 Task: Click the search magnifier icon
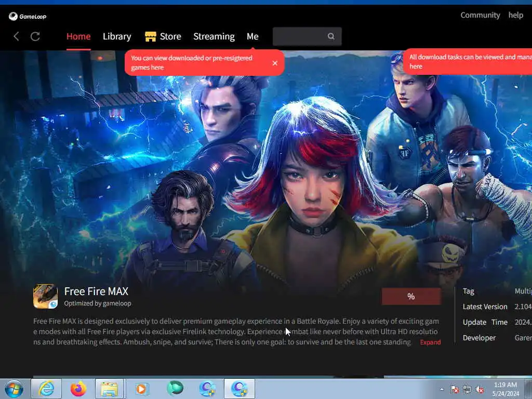pyautogui.click(x=331, y=36)
